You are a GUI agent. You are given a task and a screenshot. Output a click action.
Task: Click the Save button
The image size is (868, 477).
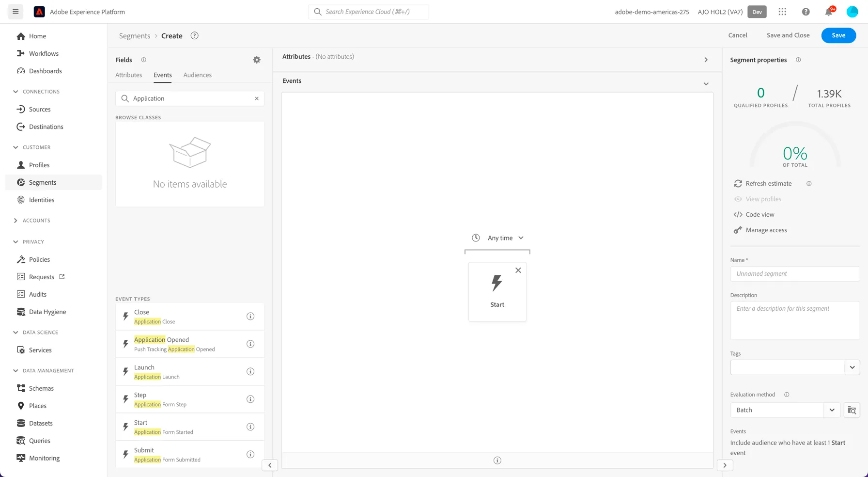[x=838, y=35]
